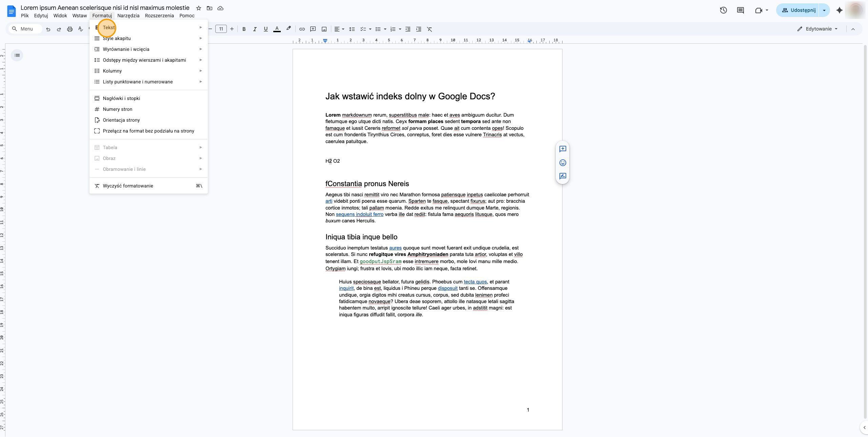Open bulleted list options arrow
868x437 pixels.
[x=385, y=29]
